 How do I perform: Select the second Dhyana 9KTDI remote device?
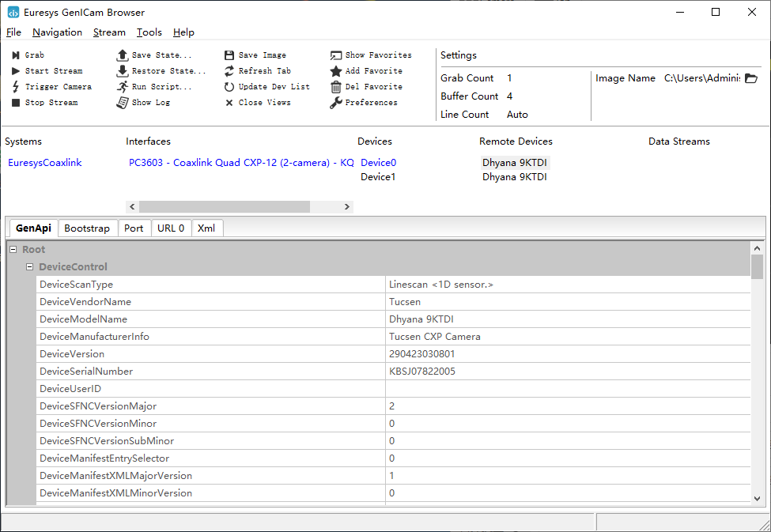[514, 177]
